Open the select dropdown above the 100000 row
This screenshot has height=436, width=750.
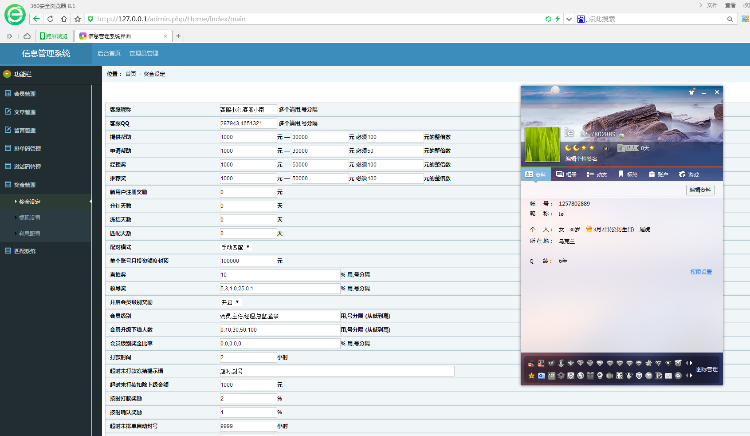pyautogui.click(x=235, y=247)
